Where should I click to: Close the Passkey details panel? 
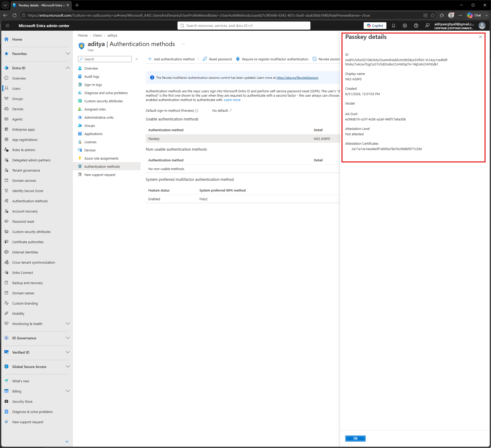(481, 37)
